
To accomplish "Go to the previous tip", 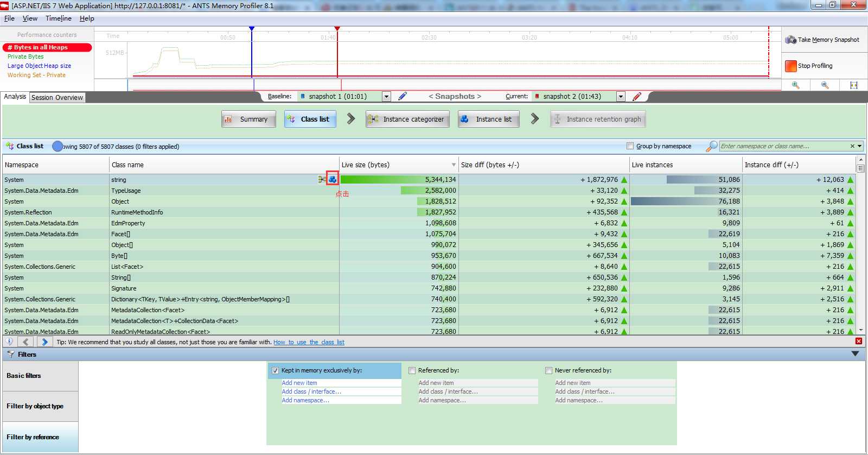I will click(25, 342).
